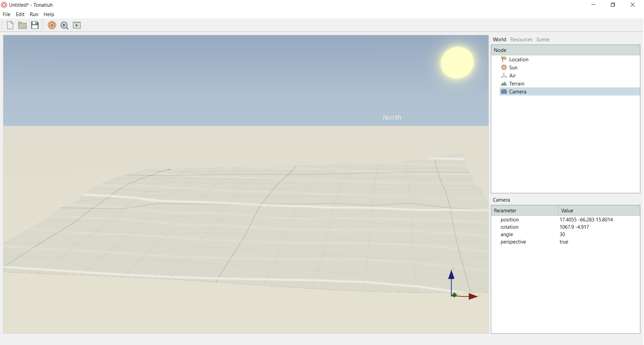Click the Camera node icon
This screenshot has height=345, width=644.
pyautogui.click(x=504, y=91)
